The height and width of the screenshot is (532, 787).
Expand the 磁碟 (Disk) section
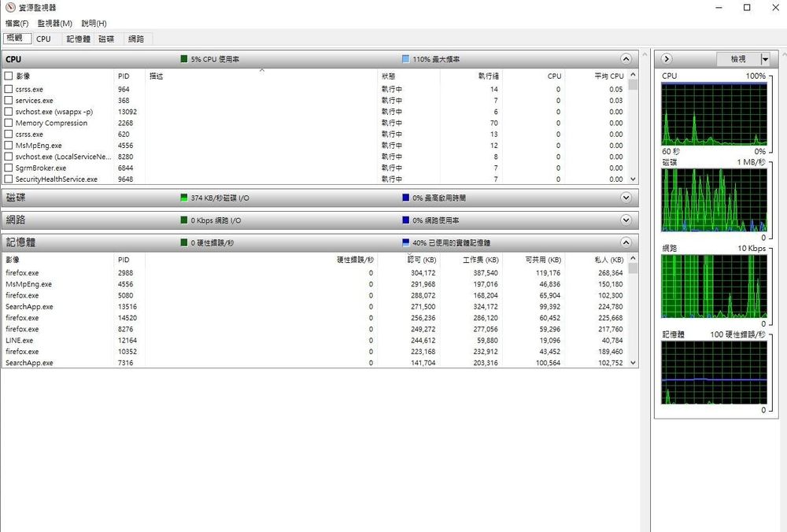click(x=626, y=198)
